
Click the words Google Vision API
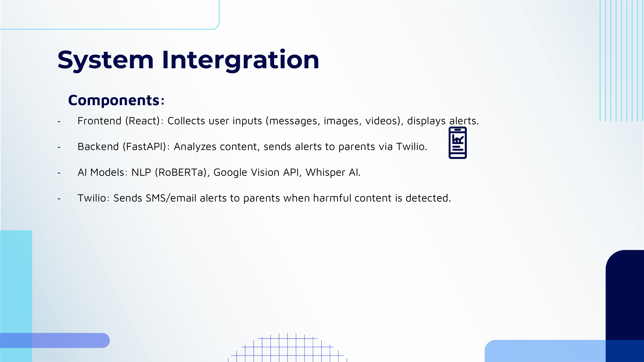(x=256, y=172)
